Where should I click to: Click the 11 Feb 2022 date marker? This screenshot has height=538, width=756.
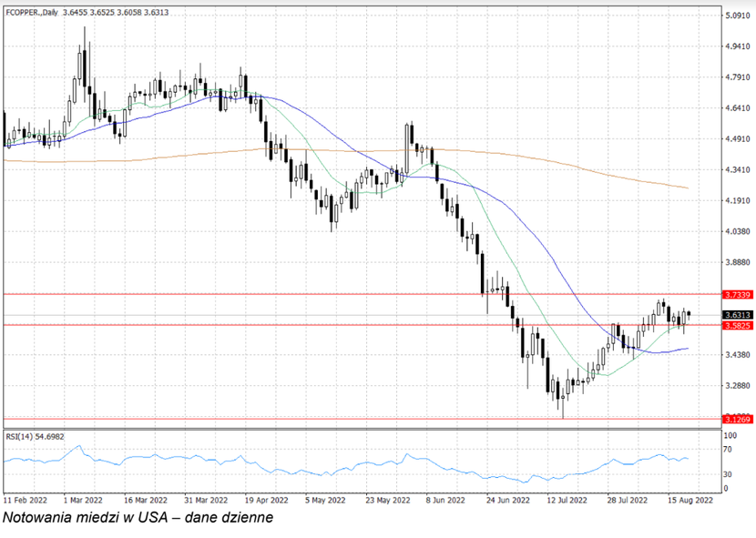[x=26, y=500]
